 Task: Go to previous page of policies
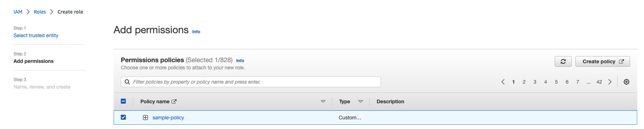[x=503, y=82]
